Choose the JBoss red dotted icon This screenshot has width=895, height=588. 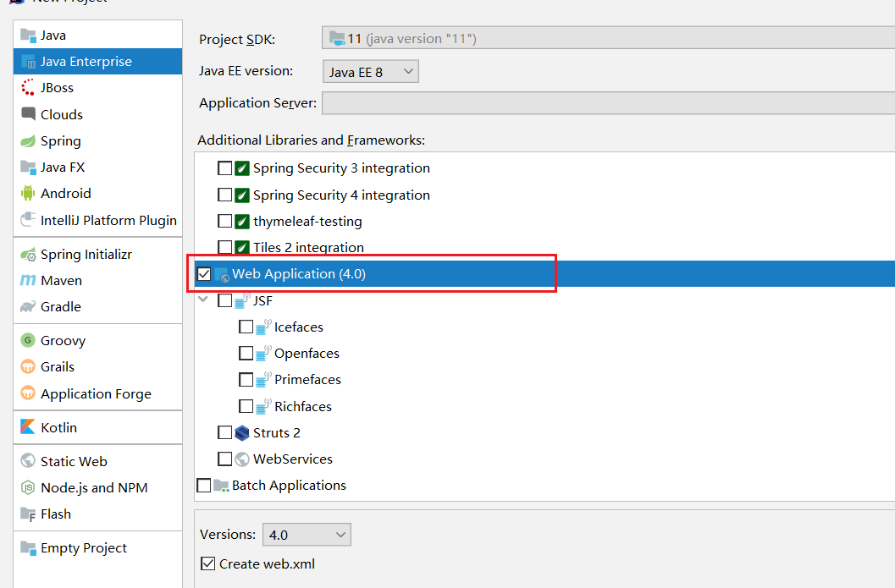tap(28, 88)
